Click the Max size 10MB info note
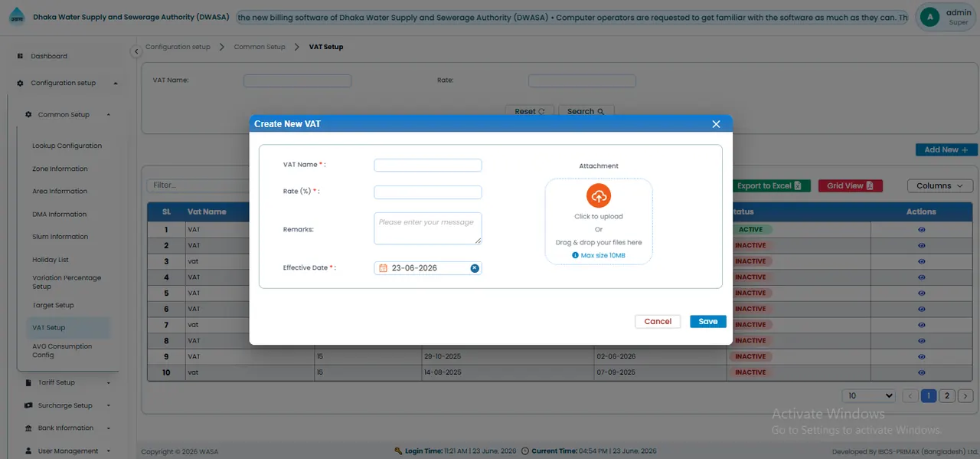 tap(599, 255)
